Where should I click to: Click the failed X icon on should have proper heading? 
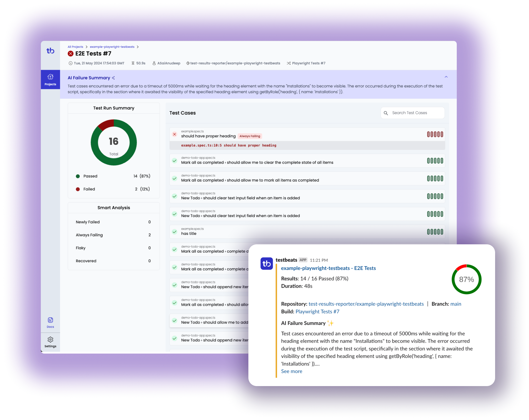point(174,134)
